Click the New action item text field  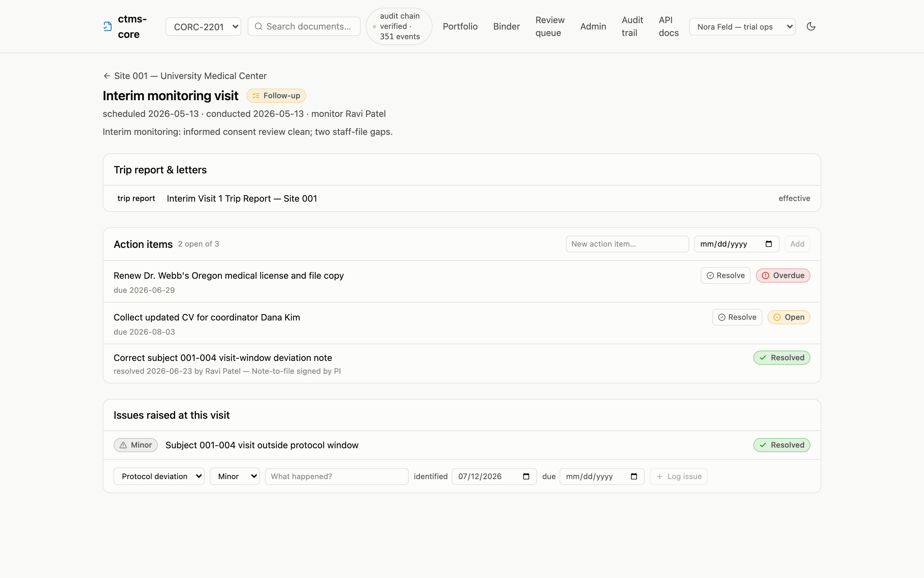(x=627, y=244)
